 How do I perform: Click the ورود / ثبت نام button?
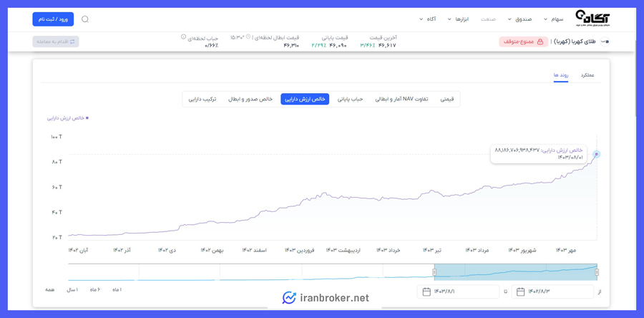tap(53, 19)
